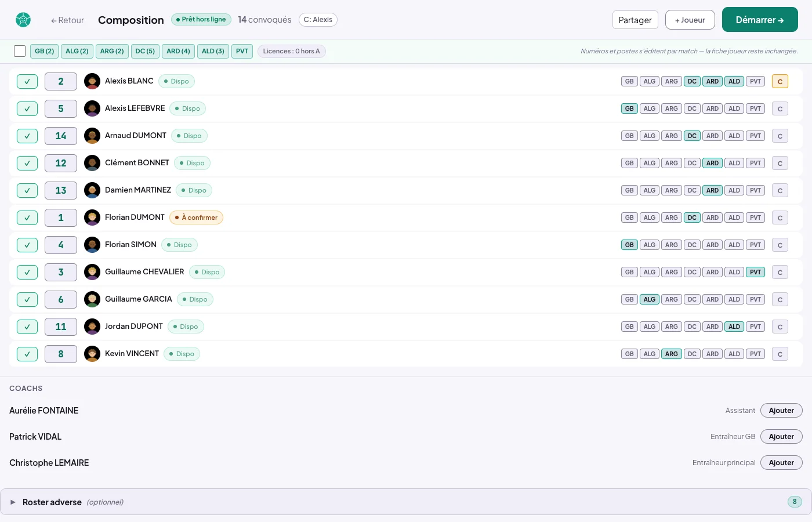Edit jersey number 11 field
The image size is (812, 522).
(61, 327)
